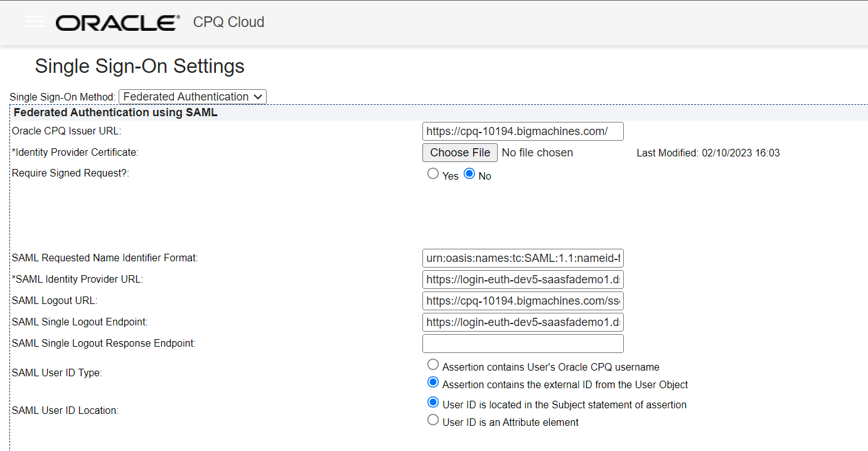
Task: Click the empty Single Logout Response Endpoint field
Action: [x=523, y=344]
